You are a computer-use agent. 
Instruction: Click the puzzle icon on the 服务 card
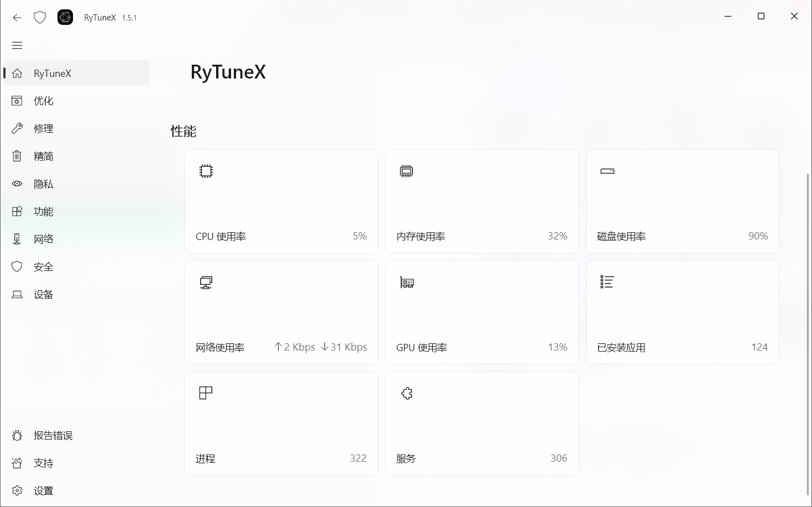point(407,393)
